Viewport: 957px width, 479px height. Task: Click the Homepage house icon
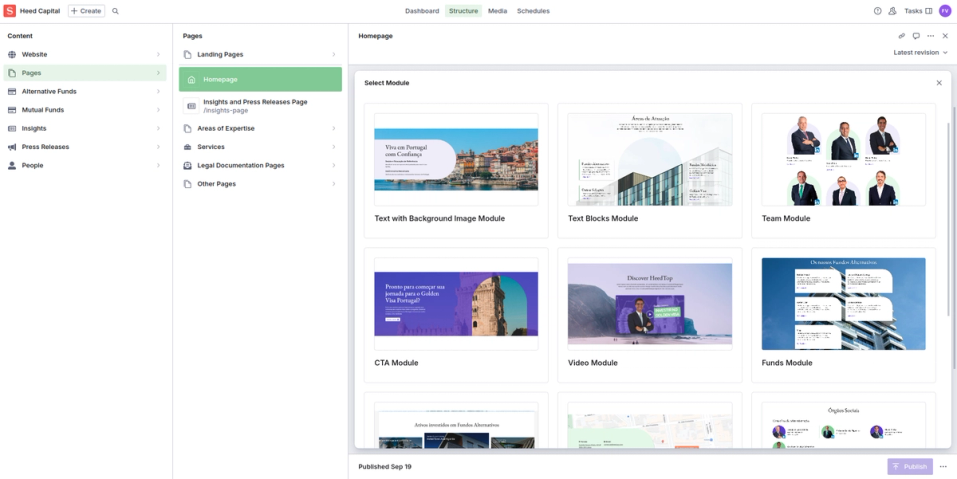pyautogui.click(x=192, y=79)
